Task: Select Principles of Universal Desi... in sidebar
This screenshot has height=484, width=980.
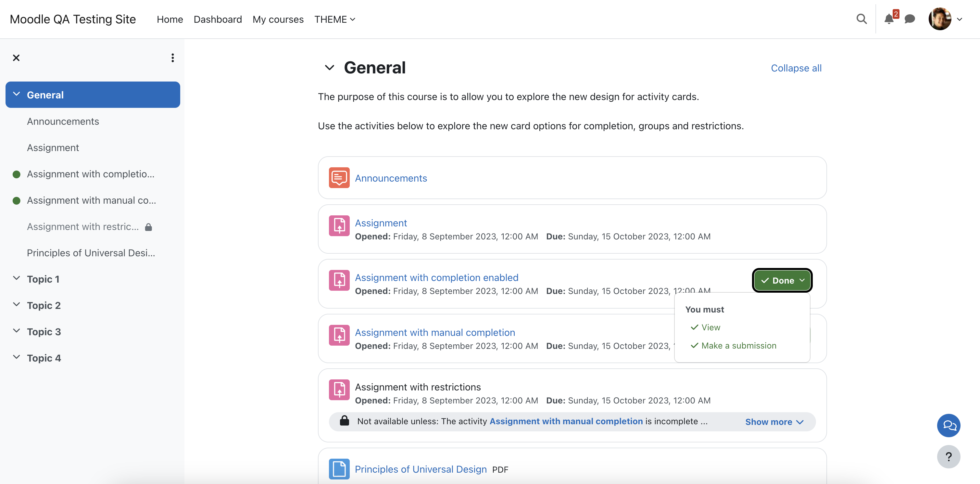Action: 91,253
